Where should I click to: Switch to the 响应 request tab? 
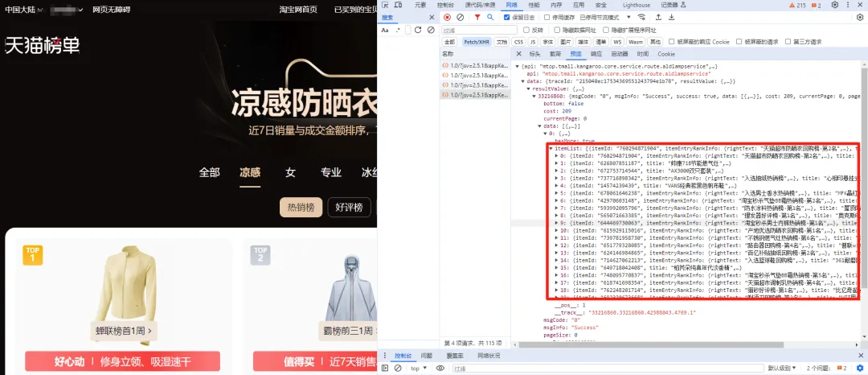[596, 54]
